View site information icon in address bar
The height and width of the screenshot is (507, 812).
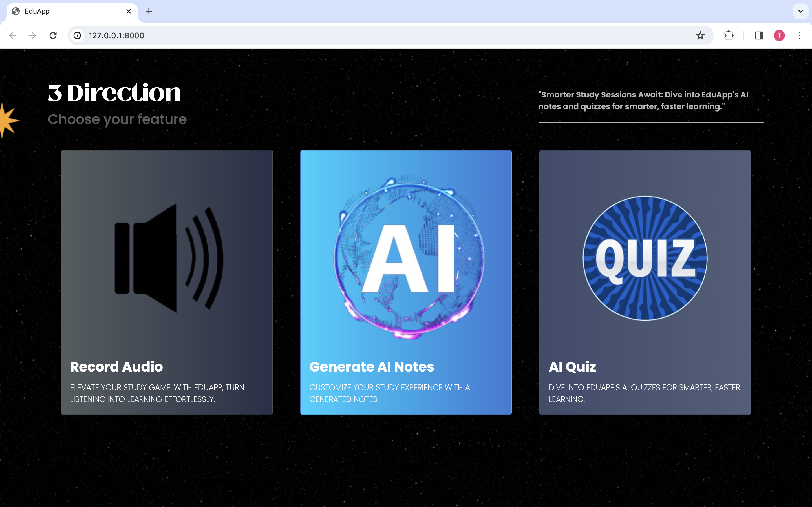[78, 35]
